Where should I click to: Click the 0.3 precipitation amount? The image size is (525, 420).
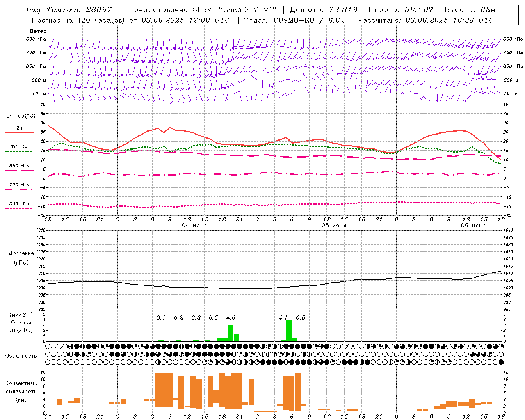coord(196,317)
